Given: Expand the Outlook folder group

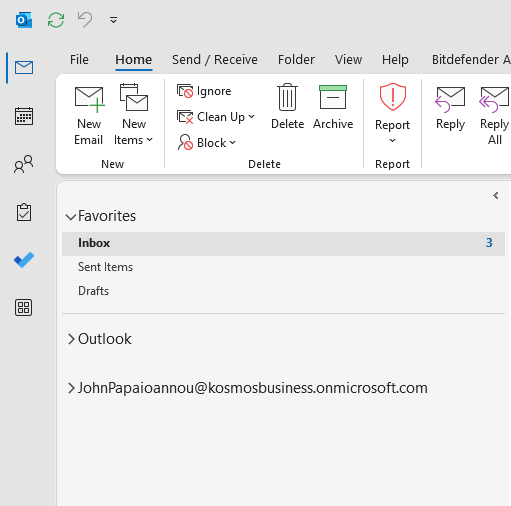Looking at the screenshot, I should (71, 339).
